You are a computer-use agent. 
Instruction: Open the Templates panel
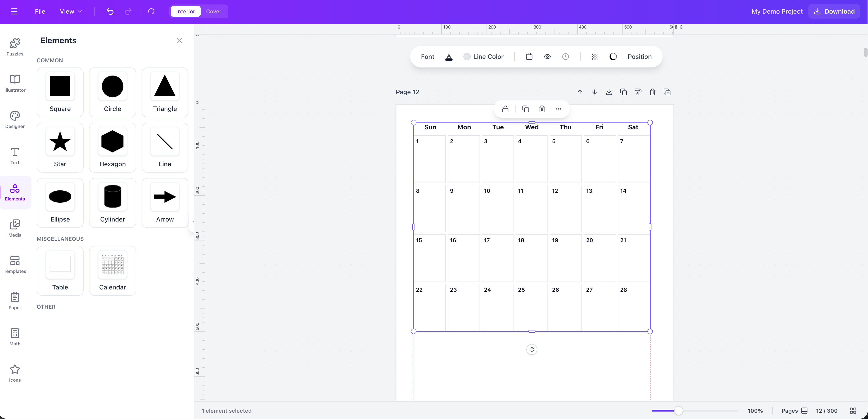(x=15, y=265)
